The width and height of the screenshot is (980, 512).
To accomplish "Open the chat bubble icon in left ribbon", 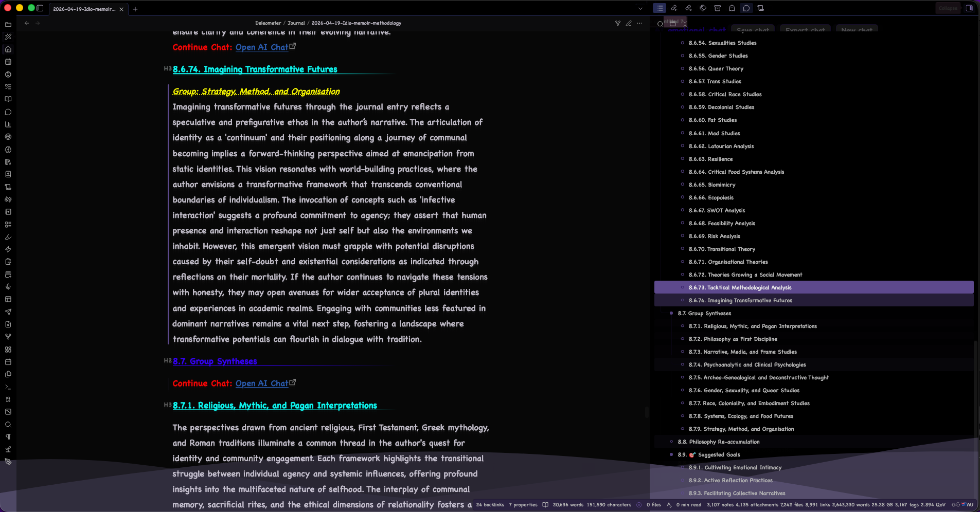I will point(8,112).
